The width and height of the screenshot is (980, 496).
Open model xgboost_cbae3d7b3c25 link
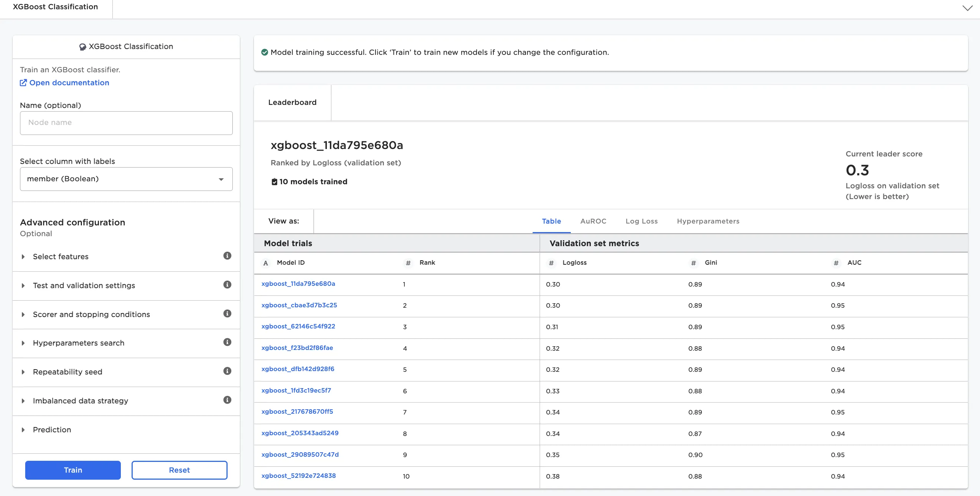(299, 305)
